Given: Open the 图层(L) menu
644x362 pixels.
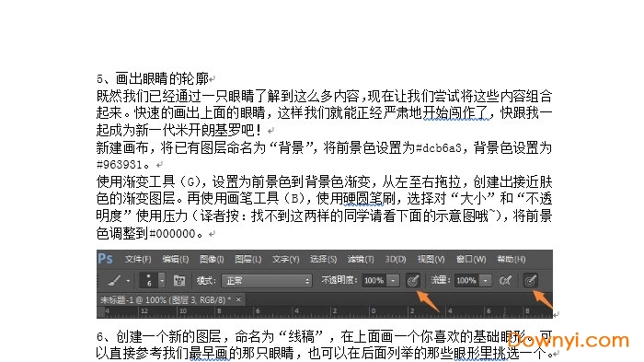Looking at the screenshot, I should pyautogui.click(x=247, y=259).
